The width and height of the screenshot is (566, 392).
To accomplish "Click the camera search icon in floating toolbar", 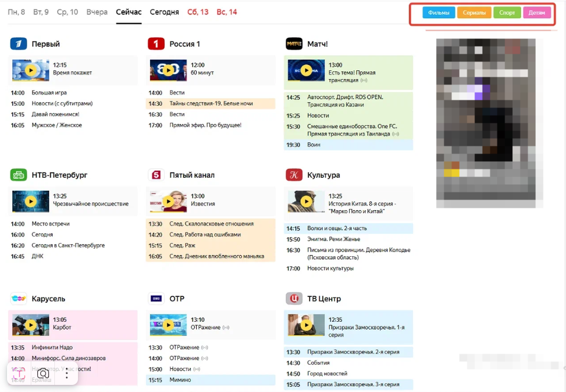I will coord(43,374).
